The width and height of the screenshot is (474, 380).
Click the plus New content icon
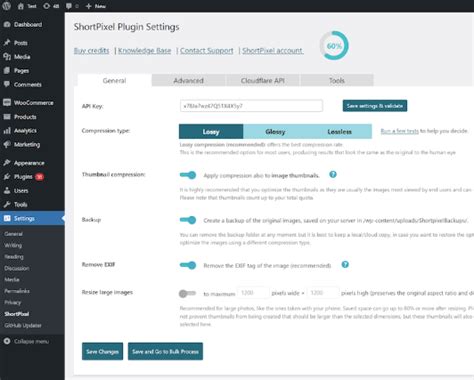click(x=89, y=6)
